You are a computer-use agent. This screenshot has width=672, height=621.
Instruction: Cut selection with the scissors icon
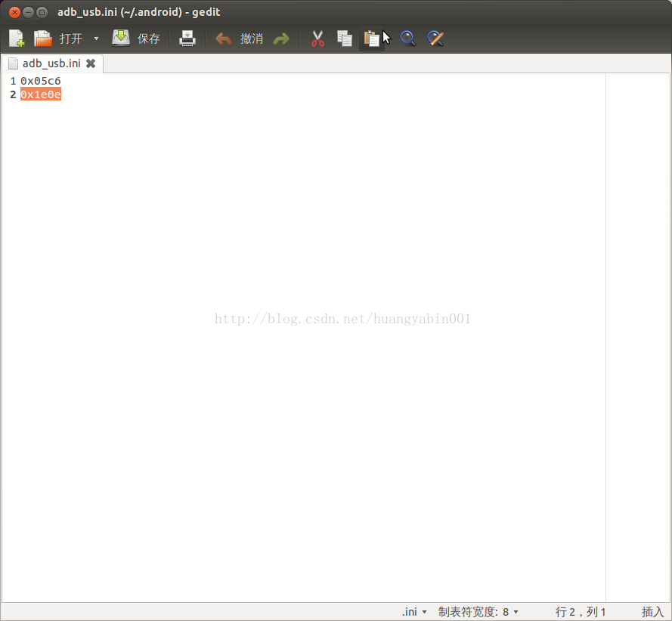pos(317,39)
